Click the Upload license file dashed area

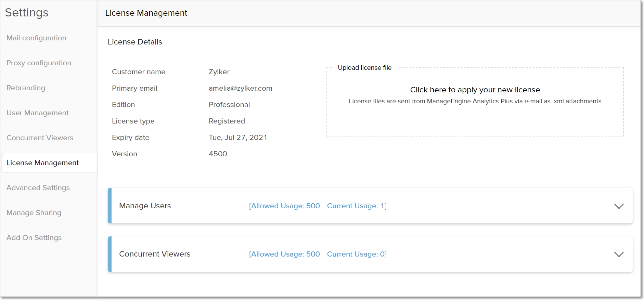(x=475, y=120)
